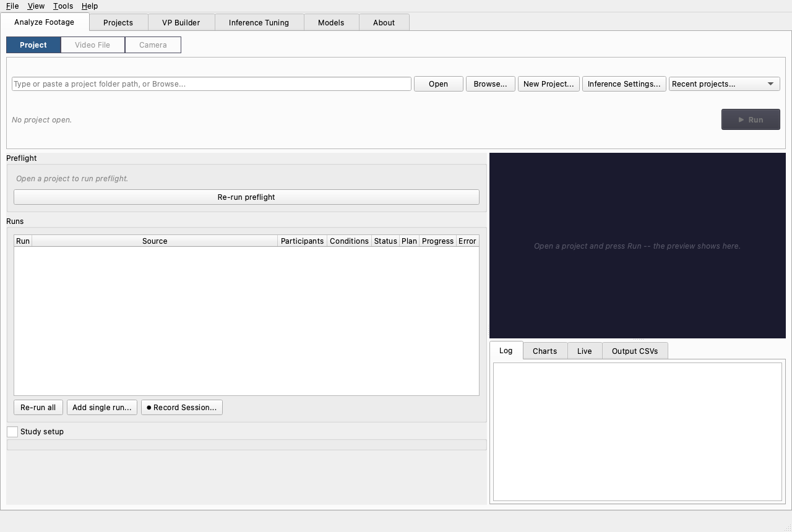Open Inference Settings...
792x532 pixels.
coord(624,84)
